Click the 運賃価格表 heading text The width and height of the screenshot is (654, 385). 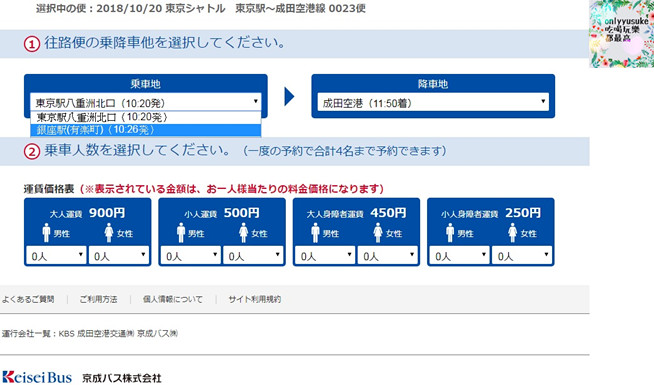tap(49, 189)
